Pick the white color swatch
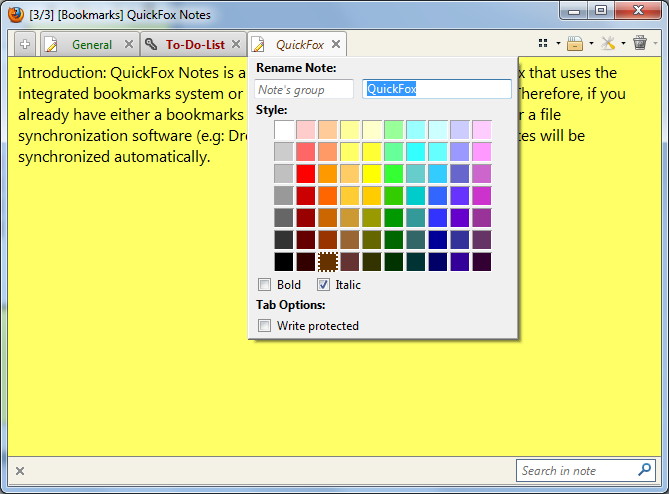The image size is (669, 494). click(x=284, y=130)
